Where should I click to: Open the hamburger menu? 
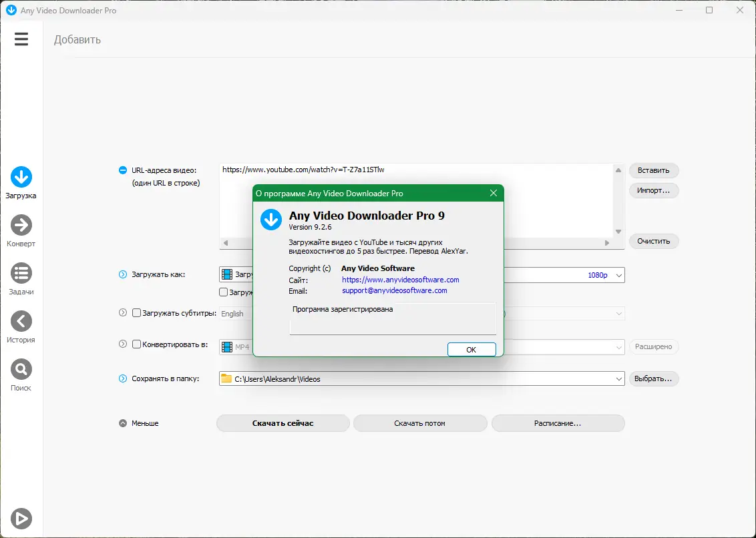[21, 39]
